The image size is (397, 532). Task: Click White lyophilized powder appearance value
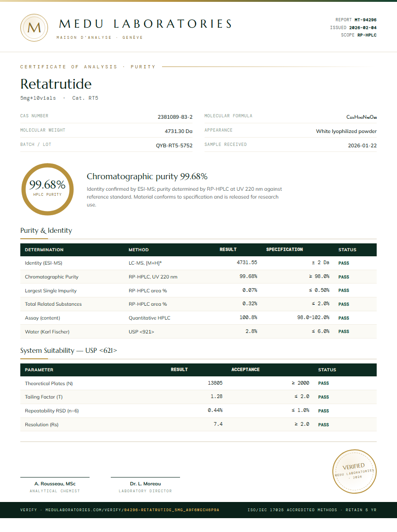pyautogui.click(x=346, y=131)
